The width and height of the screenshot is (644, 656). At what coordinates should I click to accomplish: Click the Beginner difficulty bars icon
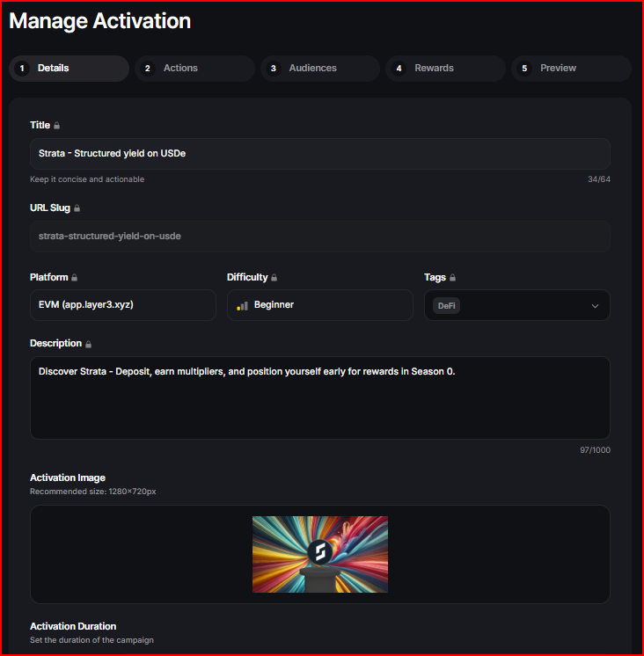click(242, 305)
